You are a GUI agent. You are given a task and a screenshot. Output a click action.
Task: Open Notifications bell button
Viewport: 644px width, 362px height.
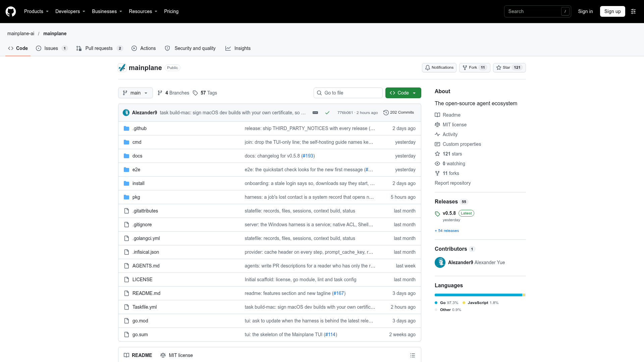[439, 68]
